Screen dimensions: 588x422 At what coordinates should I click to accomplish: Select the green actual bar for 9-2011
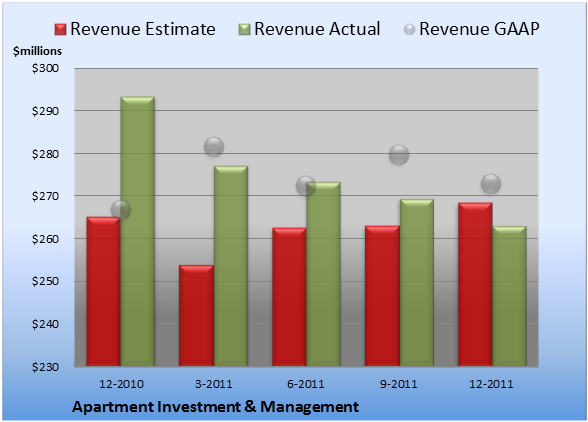coord(417,282)
